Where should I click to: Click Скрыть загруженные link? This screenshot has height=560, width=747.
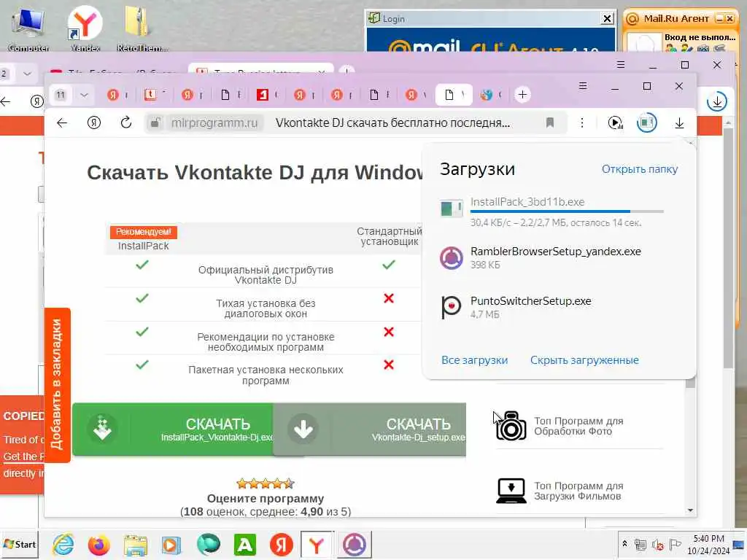pos(584,360)
